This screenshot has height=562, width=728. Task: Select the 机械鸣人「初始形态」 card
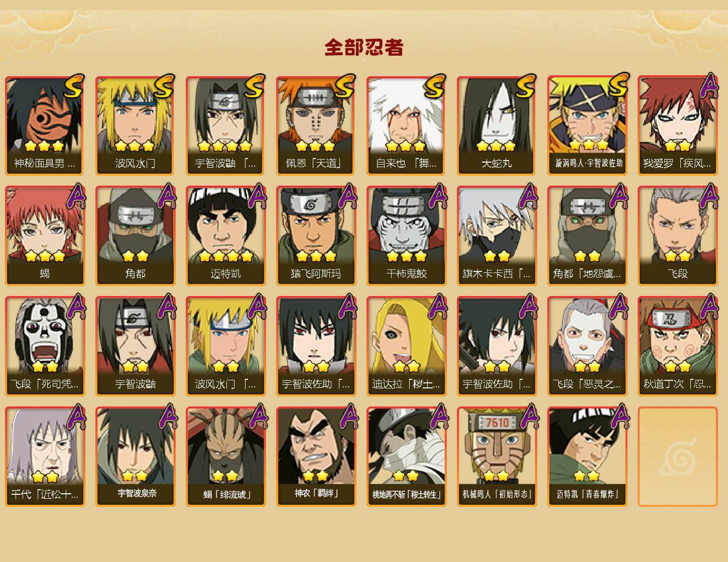[497, 457]
